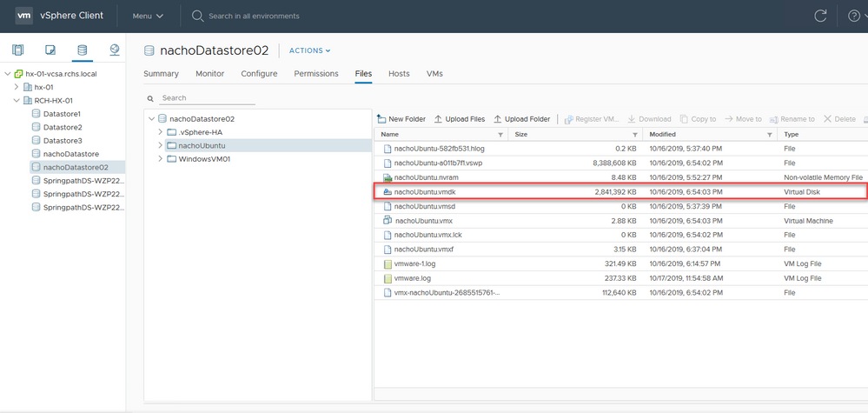Open the help question mark icon

point(853,16)
